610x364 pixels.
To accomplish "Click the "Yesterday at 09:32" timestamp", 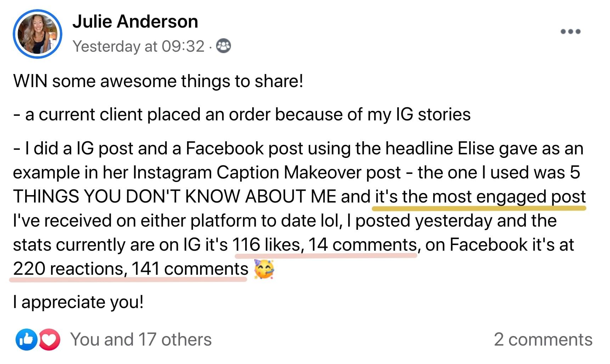I will pos(139,46).
